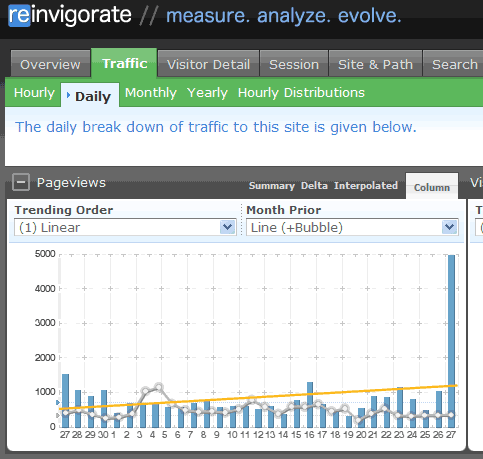483x459 pixels.
Task: Click the Month Prior dropdown arrow
Action: pos(449,228)
